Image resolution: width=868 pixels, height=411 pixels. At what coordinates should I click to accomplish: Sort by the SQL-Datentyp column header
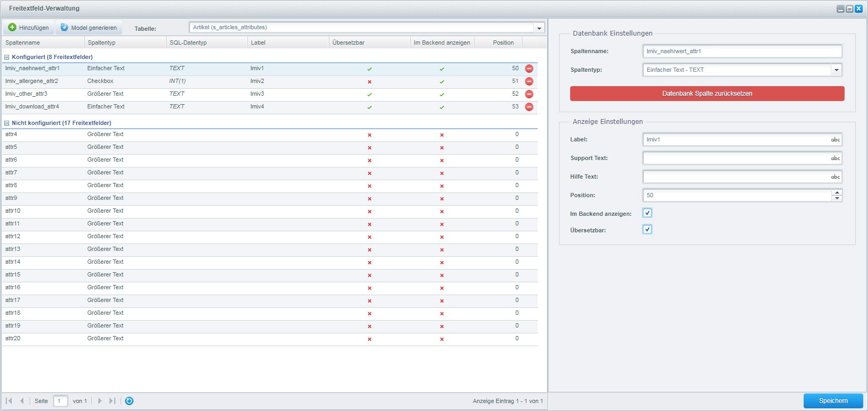(x=207, y=43)
